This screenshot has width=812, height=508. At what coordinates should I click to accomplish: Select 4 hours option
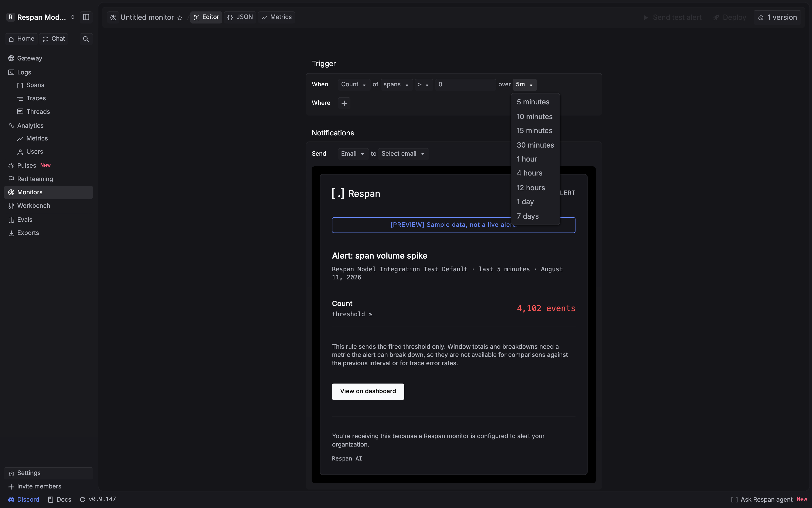535,173
